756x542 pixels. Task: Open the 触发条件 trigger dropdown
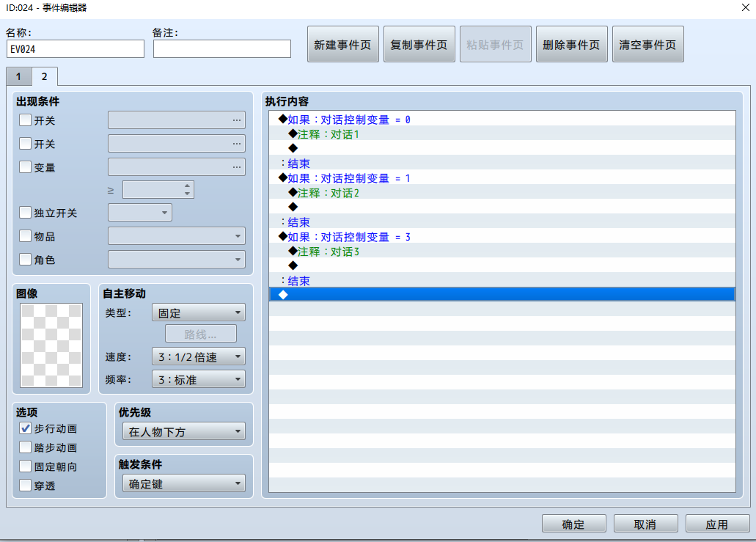184,483
